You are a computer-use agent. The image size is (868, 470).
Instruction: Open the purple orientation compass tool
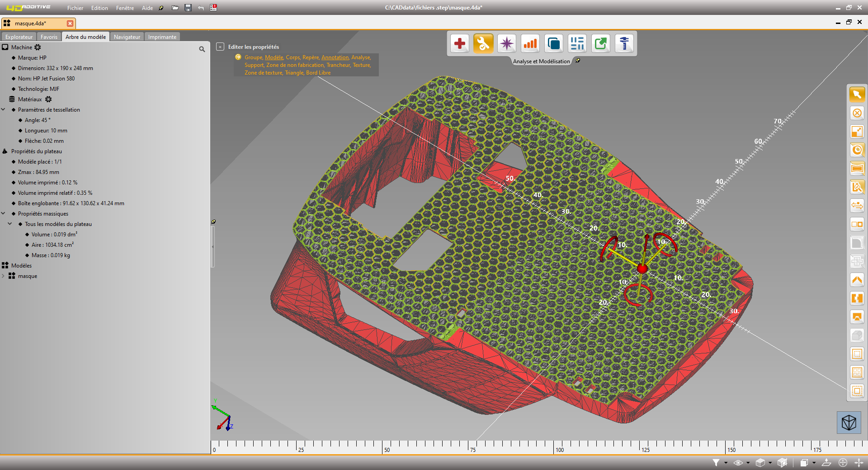pos(506,43)
